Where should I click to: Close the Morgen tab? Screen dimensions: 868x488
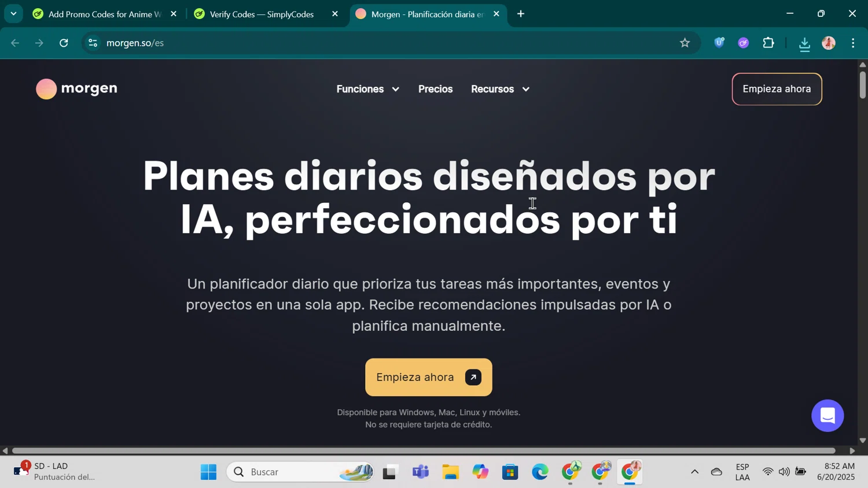[496, 14]
